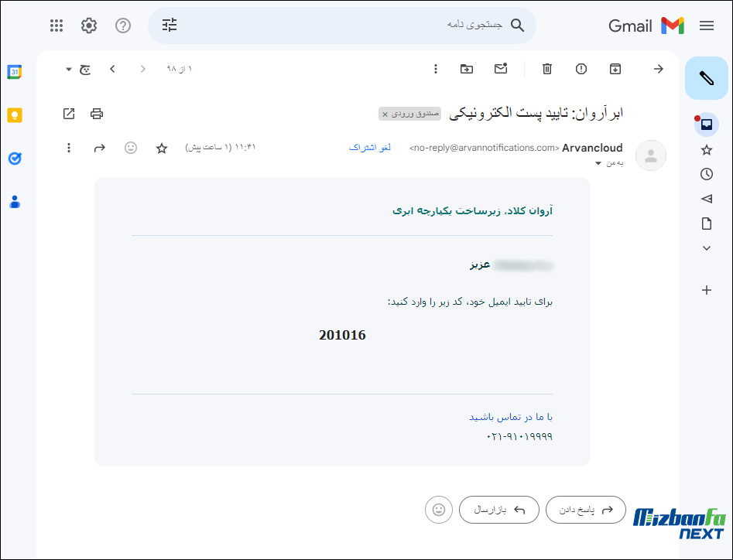Click sender name Arvancloud
This screenshot has height=560, width=733.
[x=592, y=148]
